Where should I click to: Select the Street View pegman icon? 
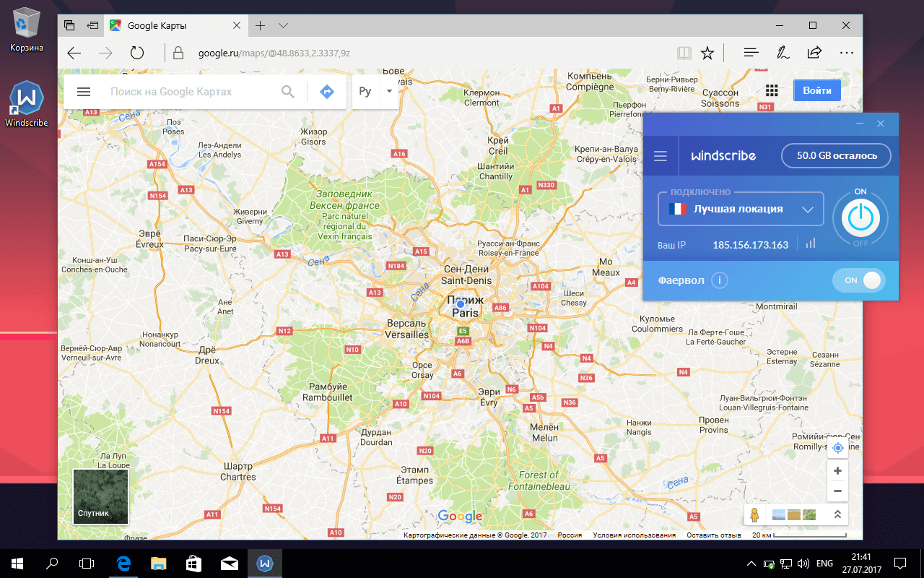point(754,514)
